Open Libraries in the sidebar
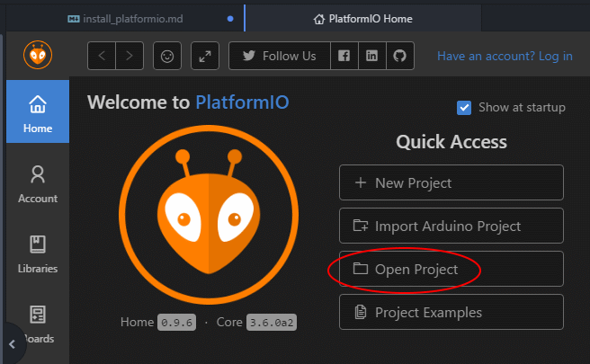The image size is (590, 364). pos(38,254)
